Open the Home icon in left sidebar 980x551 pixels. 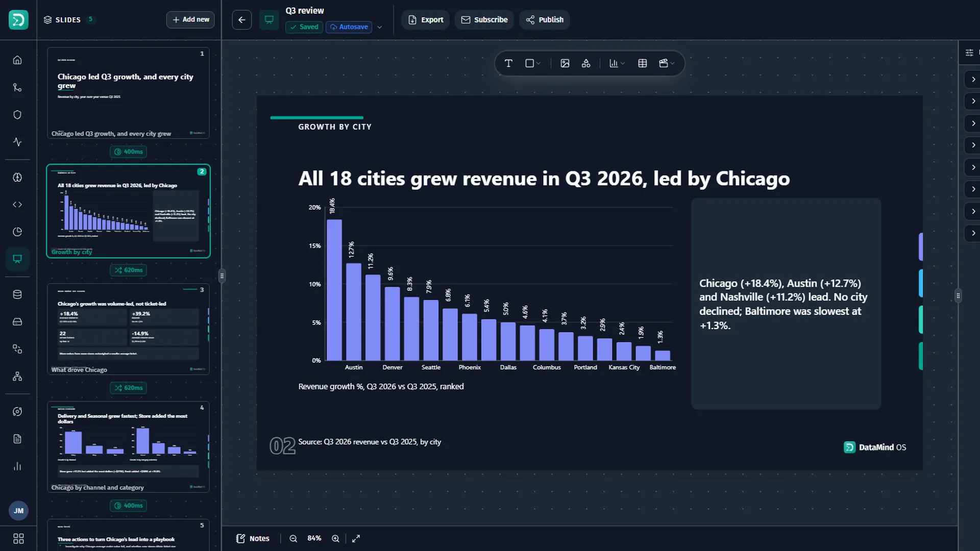point(17,60)
